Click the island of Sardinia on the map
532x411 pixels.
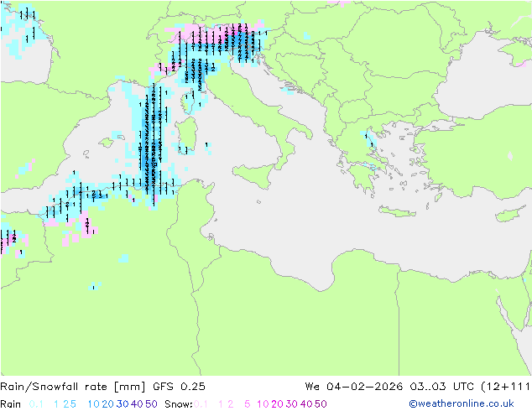[187, 134]
